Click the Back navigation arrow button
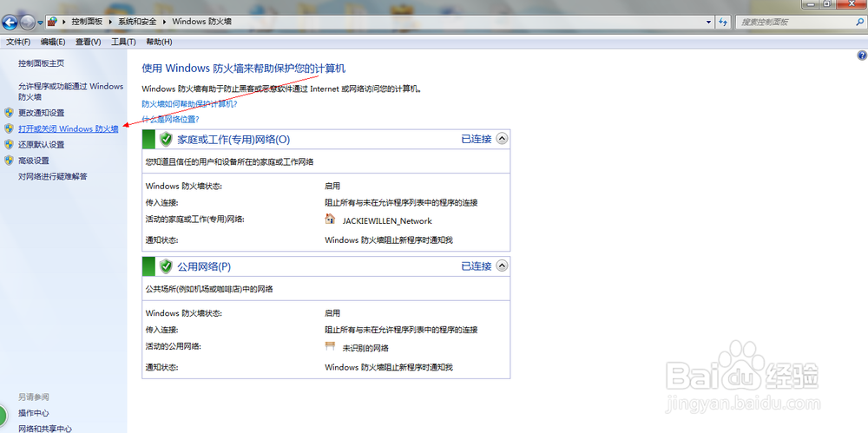This screenshot has height=433, width=868. point(10,23)
